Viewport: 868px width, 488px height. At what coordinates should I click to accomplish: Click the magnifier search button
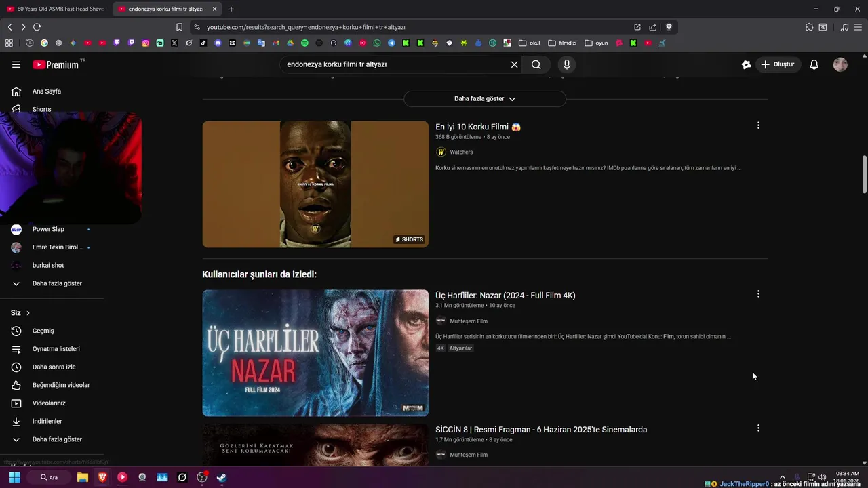536,64
